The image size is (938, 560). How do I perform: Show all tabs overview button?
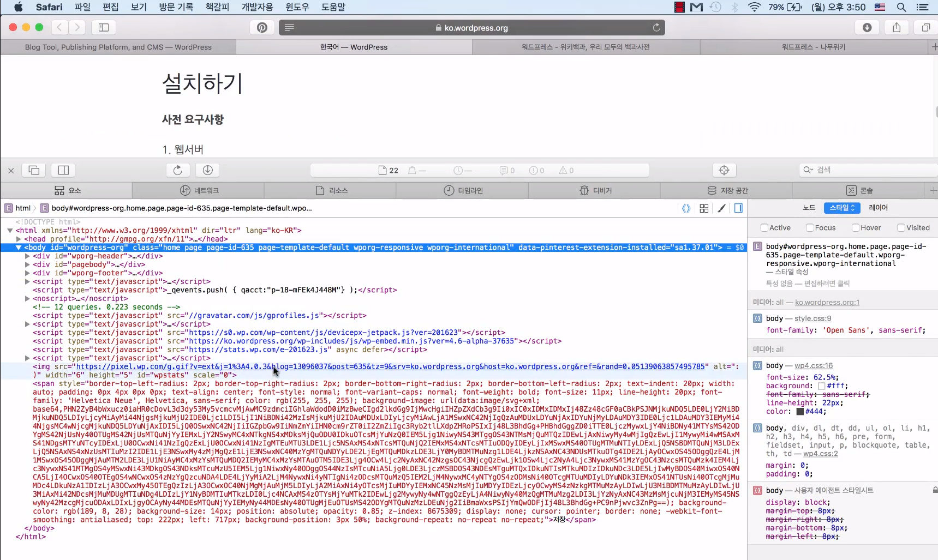pyautogui.click(x=926, y=27)
